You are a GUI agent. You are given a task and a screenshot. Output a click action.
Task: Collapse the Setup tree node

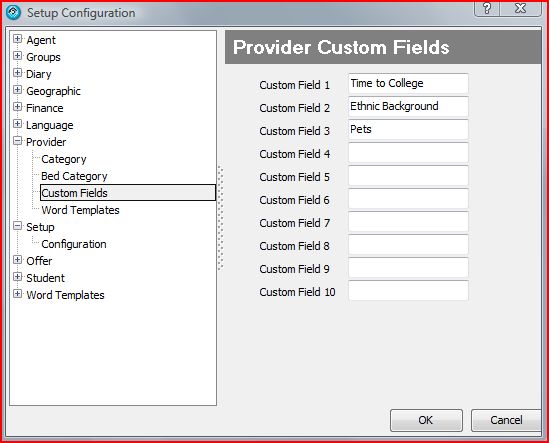pyautogui.click(x=17, y=226)
